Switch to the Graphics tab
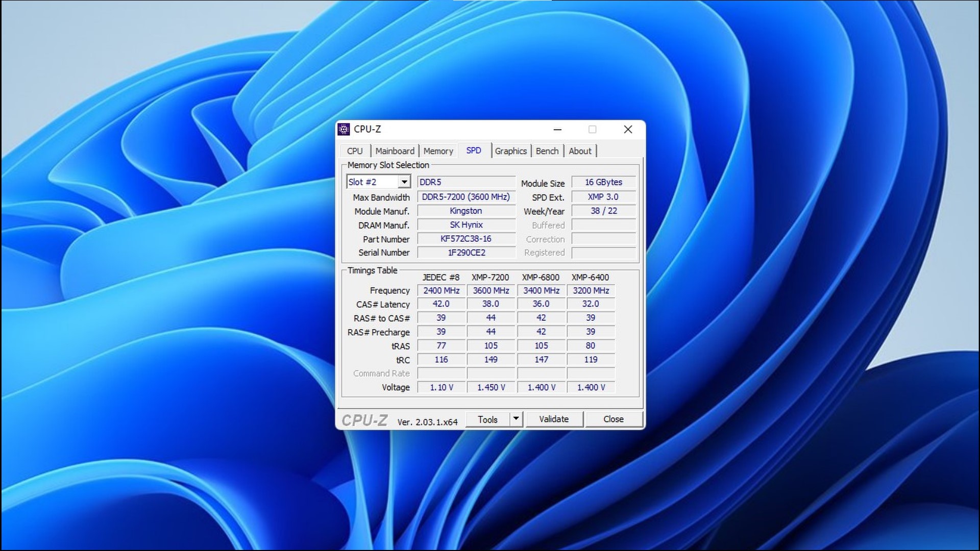 [x=510, y=151]
